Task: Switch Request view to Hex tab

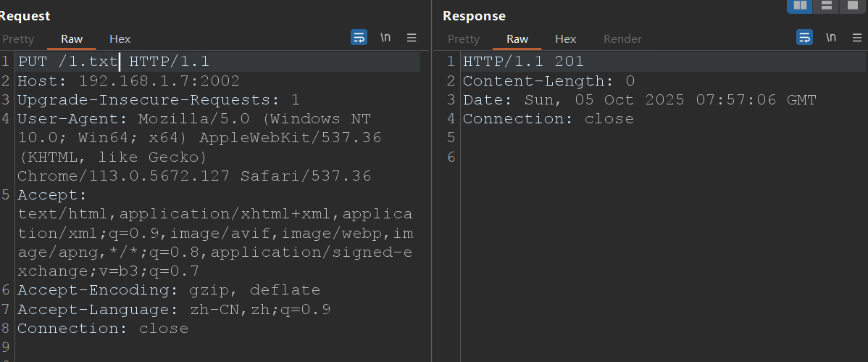Action: [120, 39]
